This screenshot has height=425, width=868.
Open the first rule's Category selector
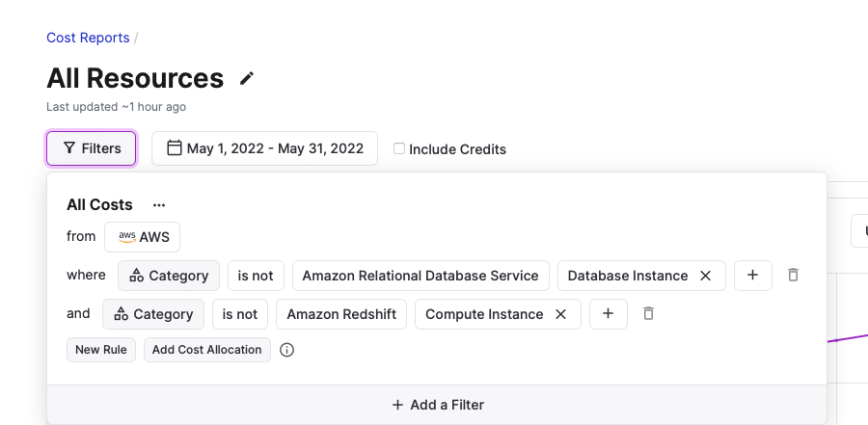click(169, 276)
